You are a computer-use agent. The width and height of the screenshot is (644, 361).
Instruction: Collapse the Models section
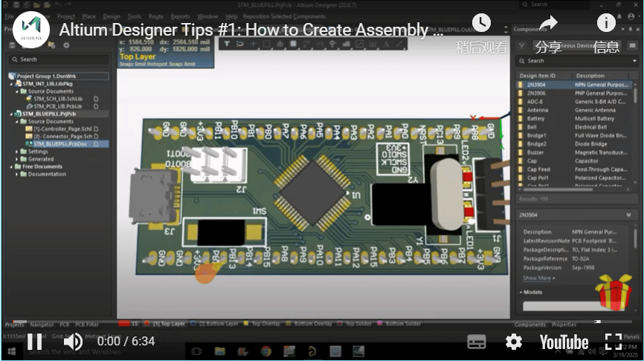(x=521, y=292)
